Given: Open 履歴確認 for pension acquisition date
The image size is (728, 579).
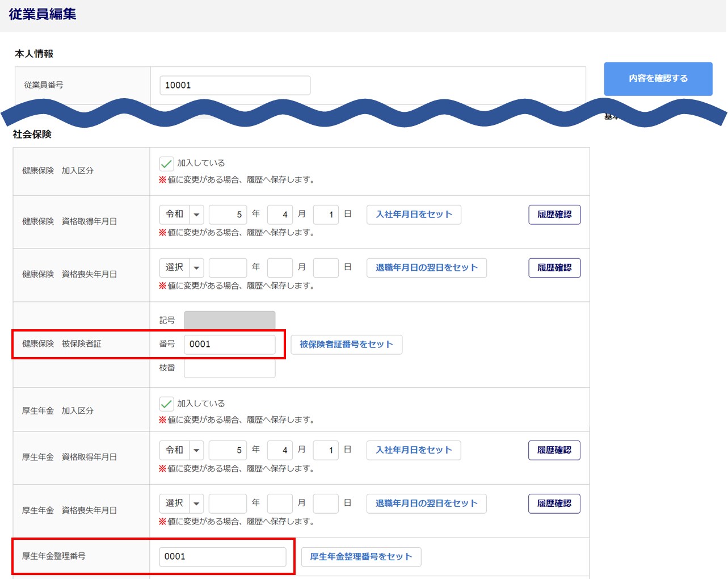Looking at the screenshot, I should click(x=554, y=450).
